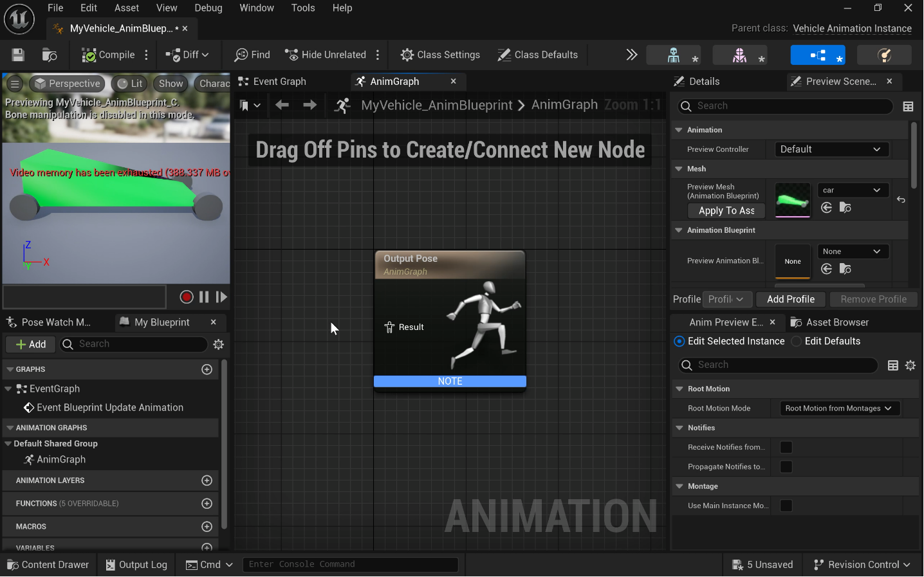Open the Content Drawer

48,565
